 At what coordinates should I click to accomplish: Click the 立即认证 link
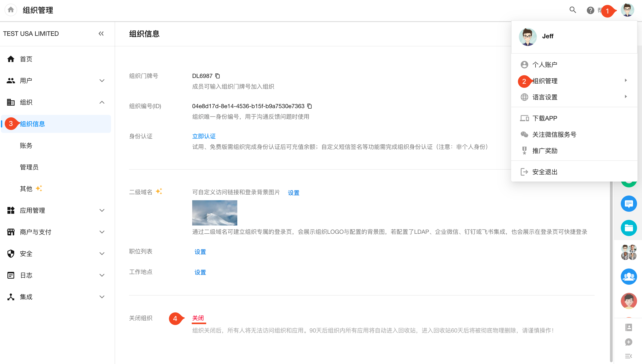(x=204, y=136)
